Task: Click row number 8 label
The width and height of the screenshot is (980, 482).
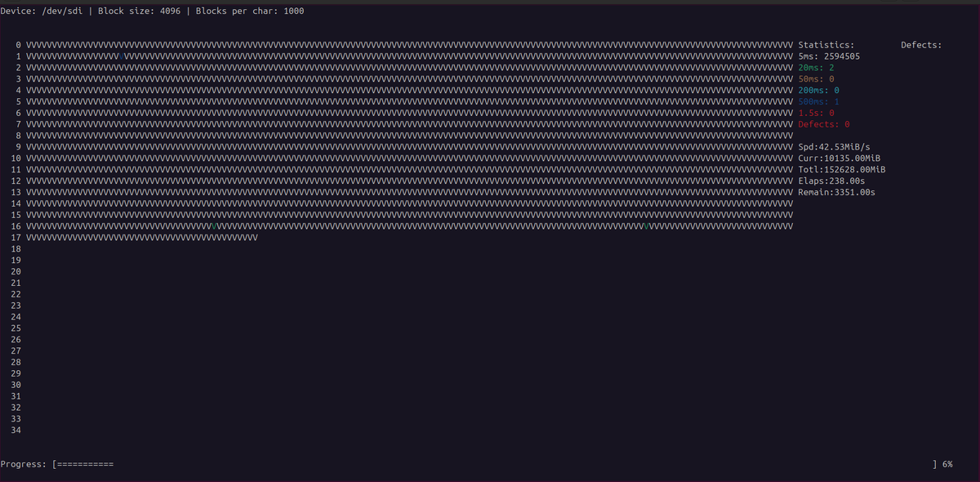Action: point(18,136)
